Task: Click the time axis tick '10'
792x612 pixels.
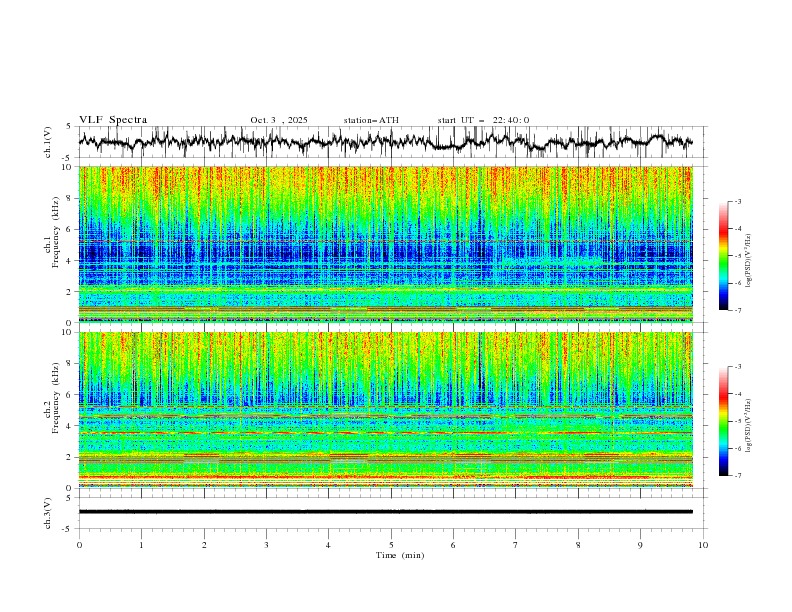Action: click(x=703, y=545)
